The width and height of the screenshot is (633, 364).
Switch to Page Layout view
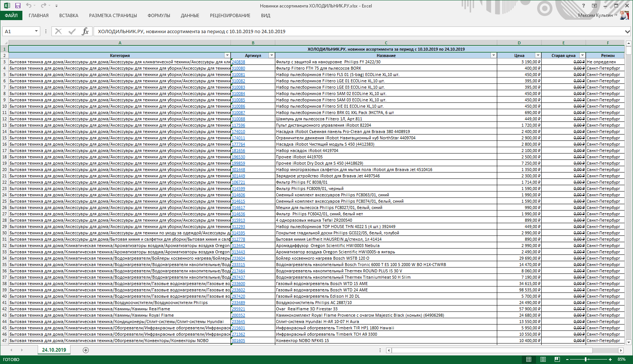click(x=543, y=360)
